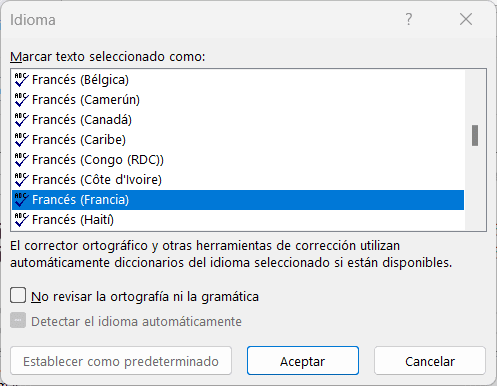497x386 pixels.
Task: Toggle Detectar el idioma automáticamente checkbox
Action: pyautogui.click(x=18, y=320)
